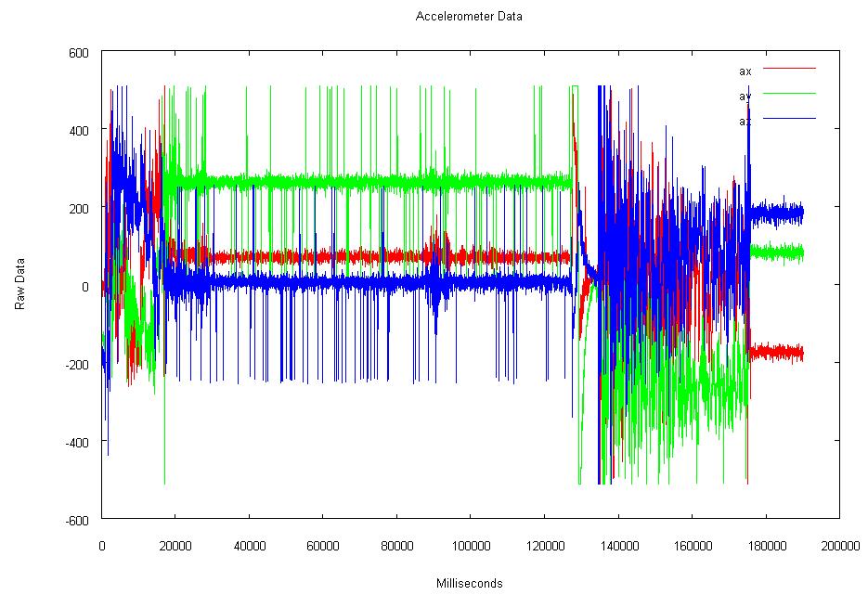Select the 20000 x-axis tick label
The height and width of the screenshot is (595, 868).
(x=175, y=547)
